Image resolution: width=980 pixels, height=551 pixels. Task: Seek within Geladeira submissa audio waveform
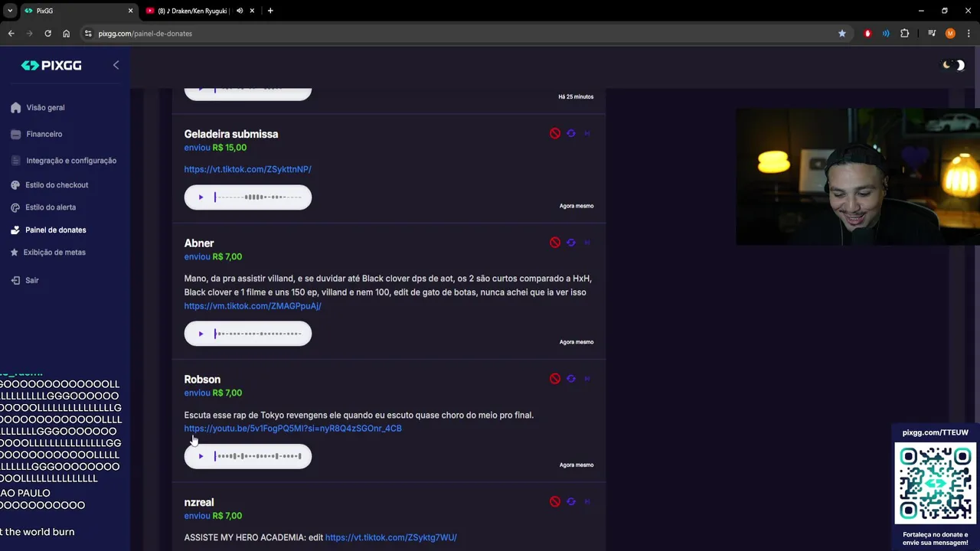click(x=258, y=197)
